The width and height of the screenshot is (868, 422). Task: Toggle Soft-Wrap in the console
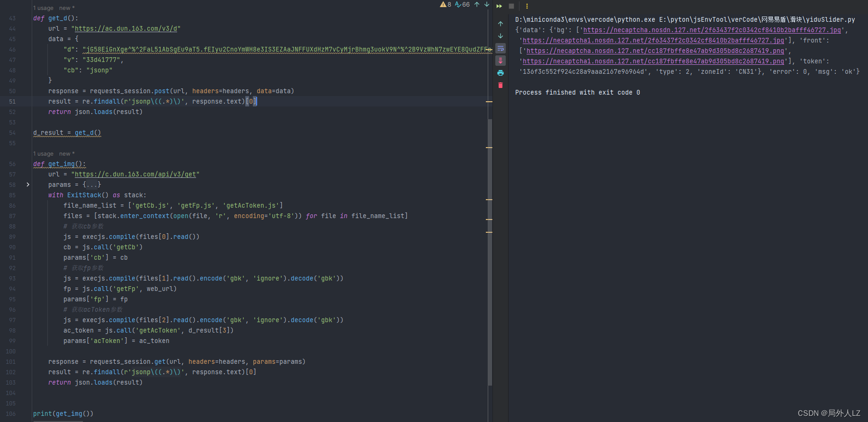[501, 48]
